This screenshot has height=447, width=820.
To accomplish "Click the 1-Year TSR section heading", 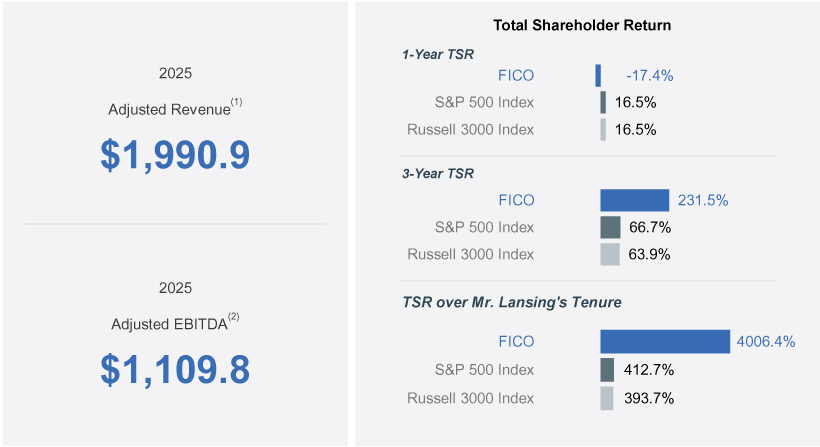I will click(438, 54).
